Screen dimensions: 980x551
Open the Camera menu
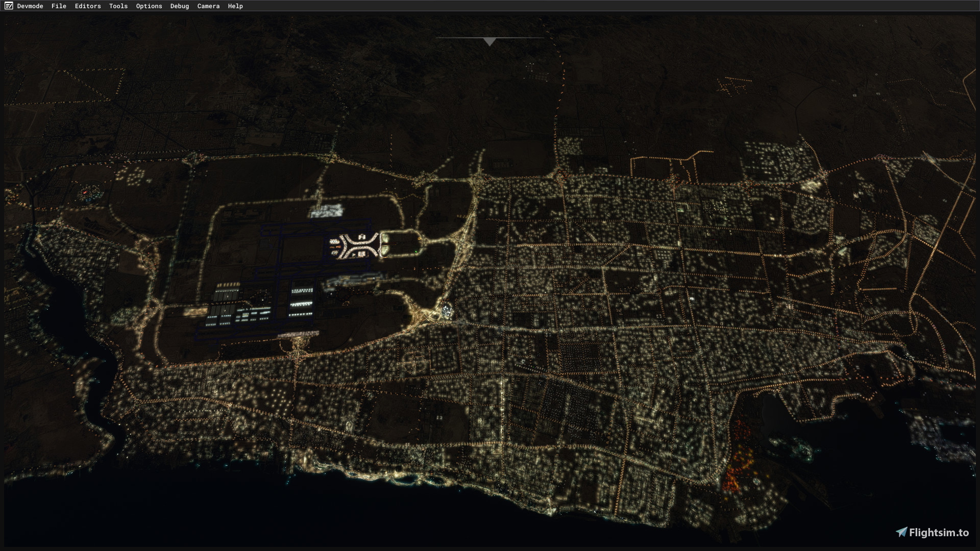208,6
